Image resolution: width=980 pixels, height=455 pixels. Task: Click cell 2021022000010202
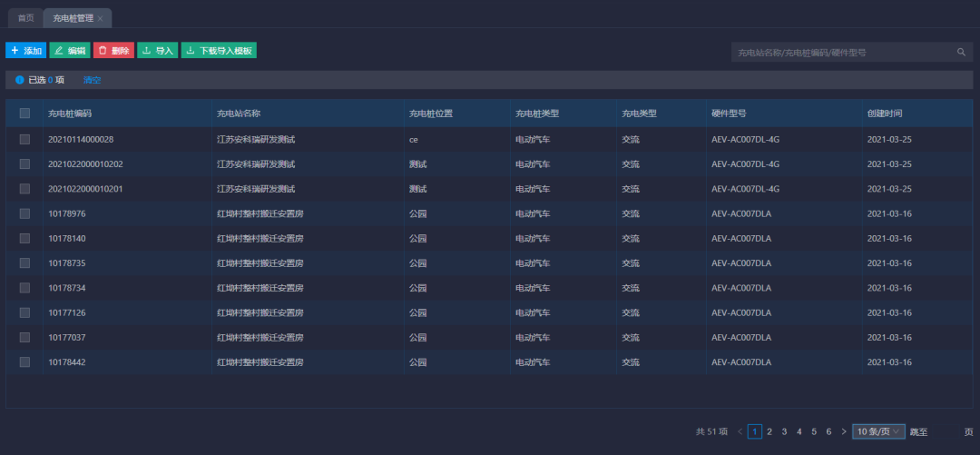click(x=85, y=164)
